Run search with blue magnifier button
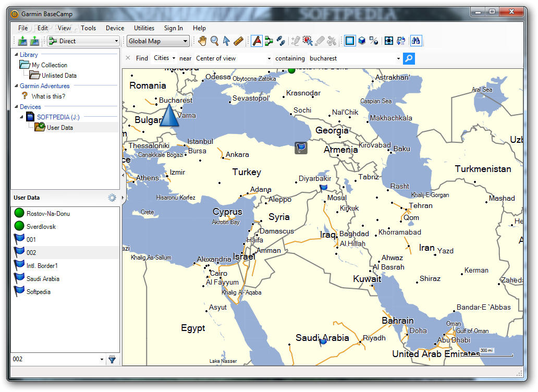This screenshot has height=392, width=538. coord(409,58)
